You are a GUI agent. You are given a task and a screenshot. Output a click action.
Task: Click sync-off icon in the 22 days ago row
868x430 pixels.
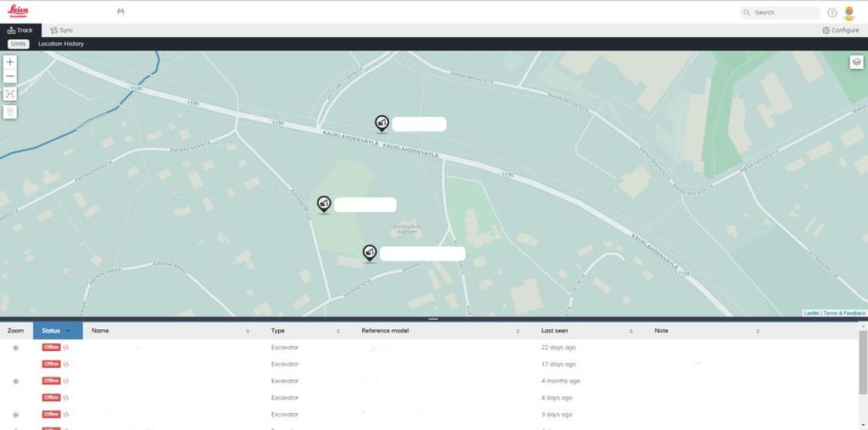(x=66, y=348)
